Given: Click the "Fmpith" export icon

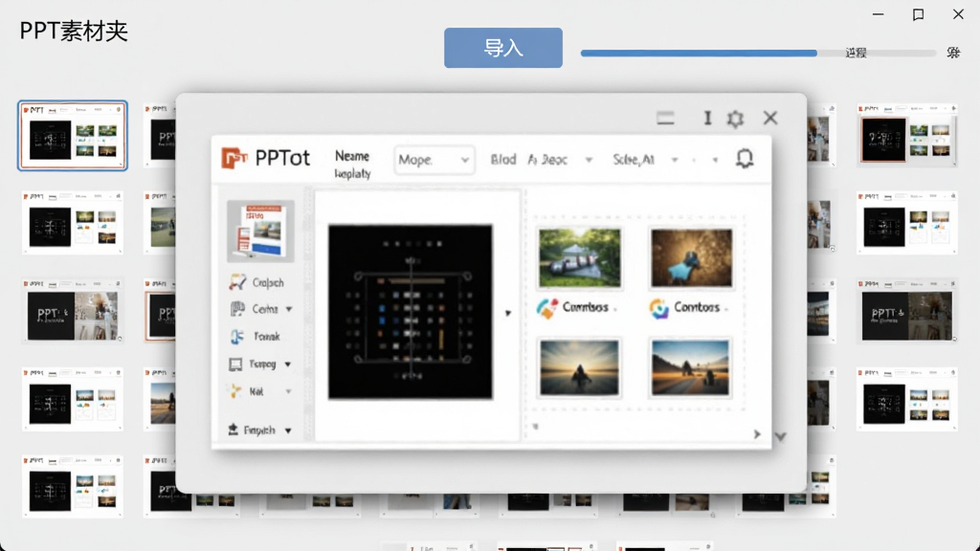Looking at the screenshot, I should pyautogui.click(x=234, y=430).
